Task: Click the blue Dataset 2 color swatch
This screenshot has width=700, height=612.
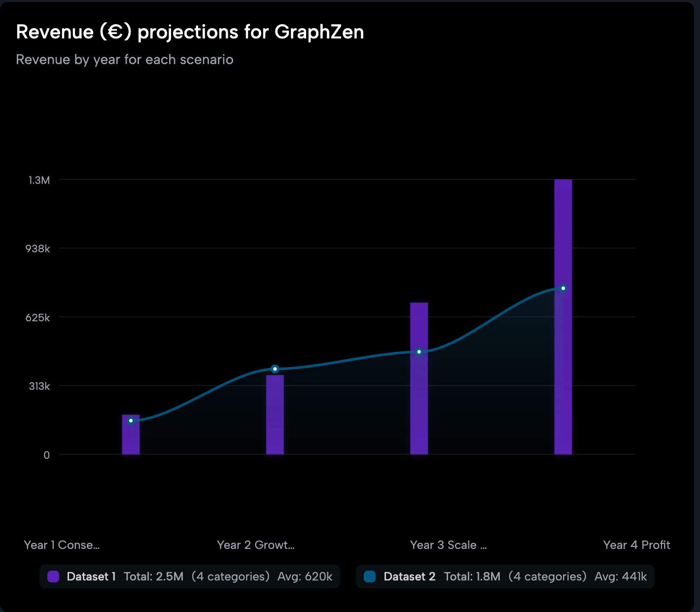Action: click(x=370, y=577)
